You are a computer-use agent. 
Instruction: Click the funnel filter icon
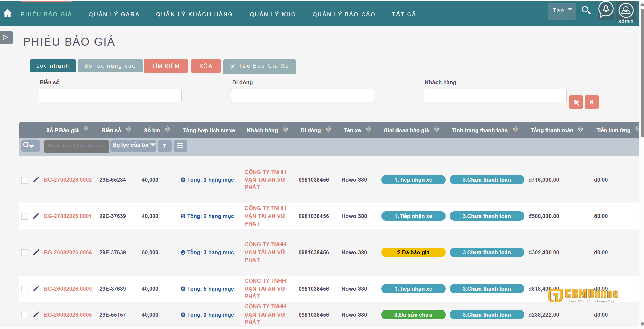click(164, 146)
